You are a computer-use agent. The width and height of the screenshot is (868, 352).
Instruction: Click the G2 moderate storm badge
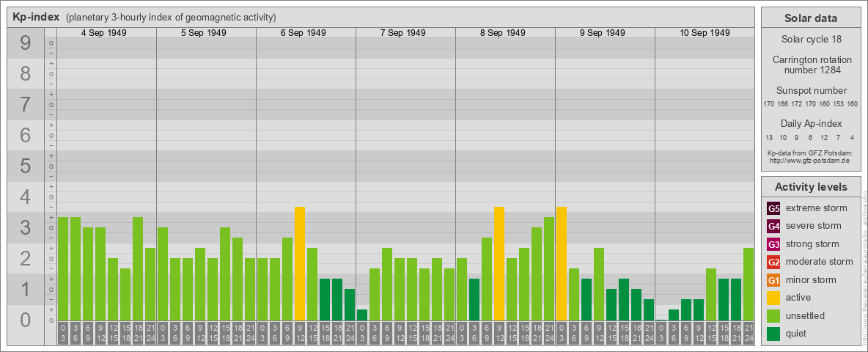[x=773, y=262]
